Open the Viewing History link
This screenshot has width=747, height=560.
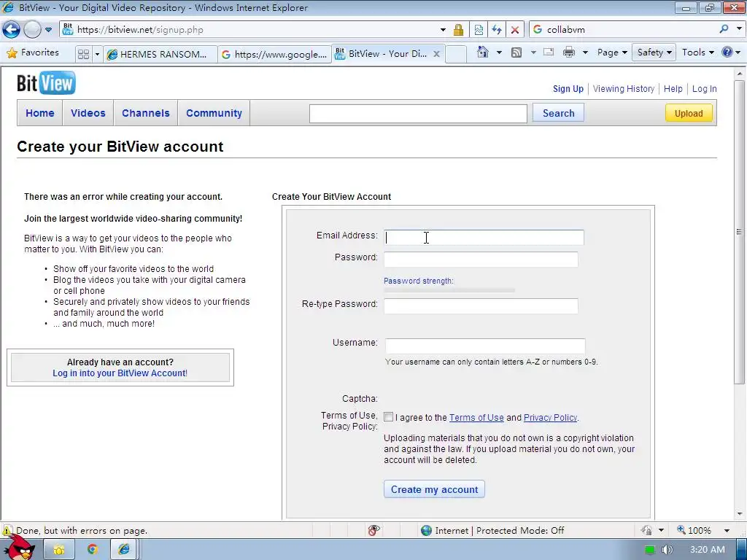[624, 88]
